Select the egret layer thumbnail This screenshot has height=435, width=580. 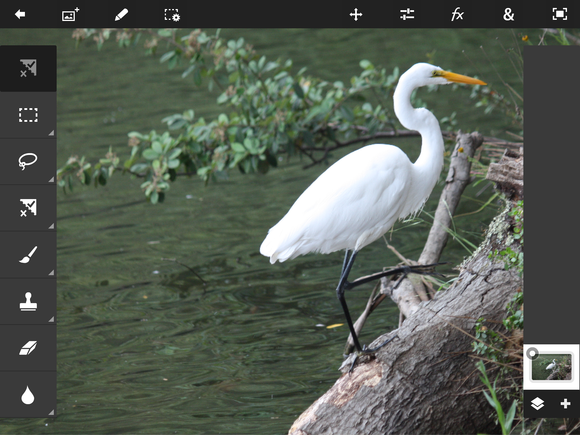click(552, 367)
